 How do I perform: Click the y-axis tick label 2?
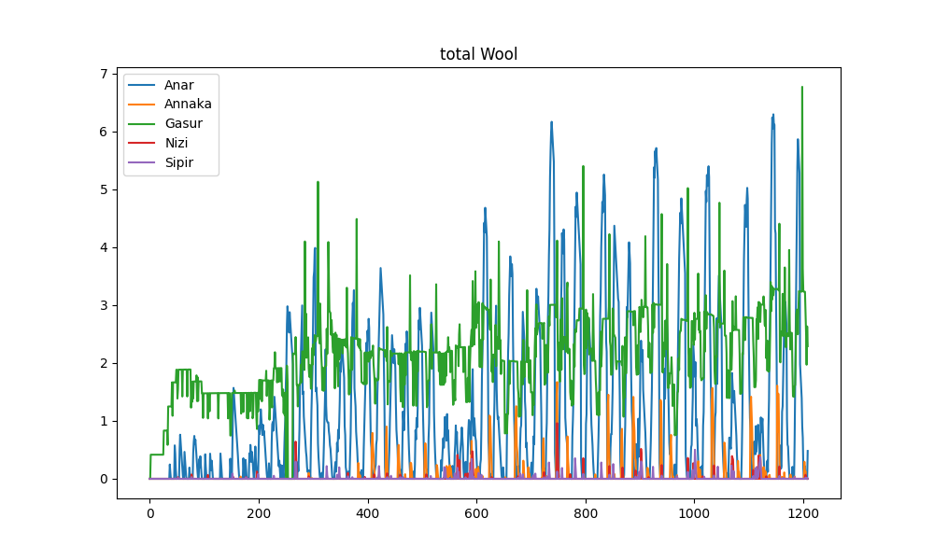105,363
